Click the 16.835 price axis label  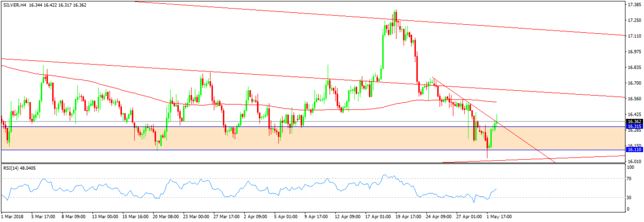tap(634, 67)
